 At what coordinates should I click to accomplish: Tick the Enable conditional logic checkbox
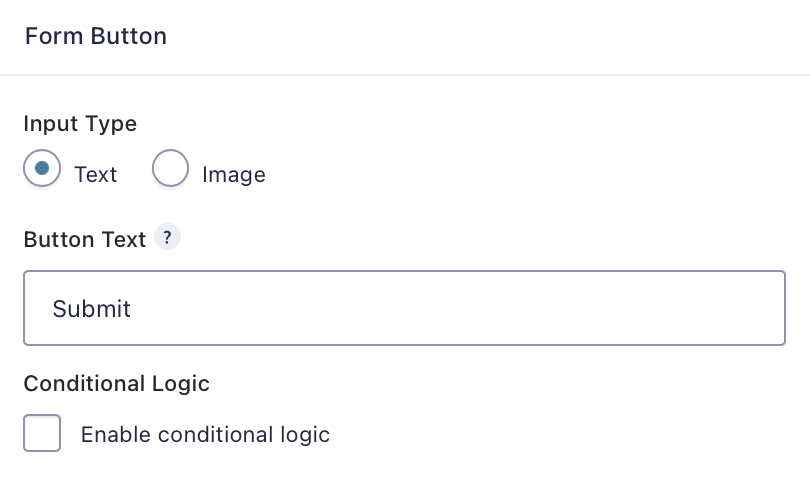[42, 433]
